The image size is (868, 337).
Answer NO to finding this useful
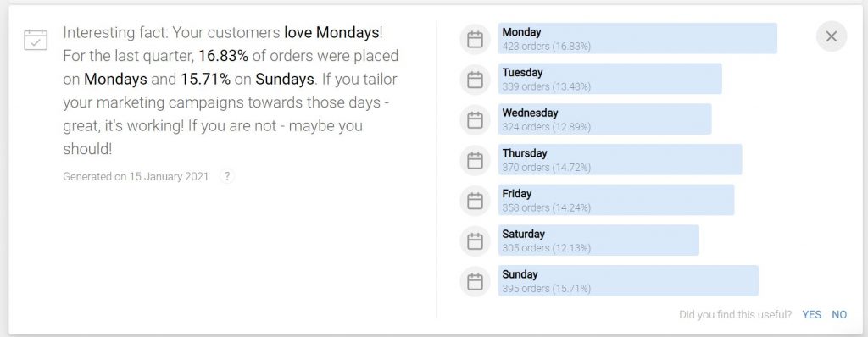tap(839, 315)
